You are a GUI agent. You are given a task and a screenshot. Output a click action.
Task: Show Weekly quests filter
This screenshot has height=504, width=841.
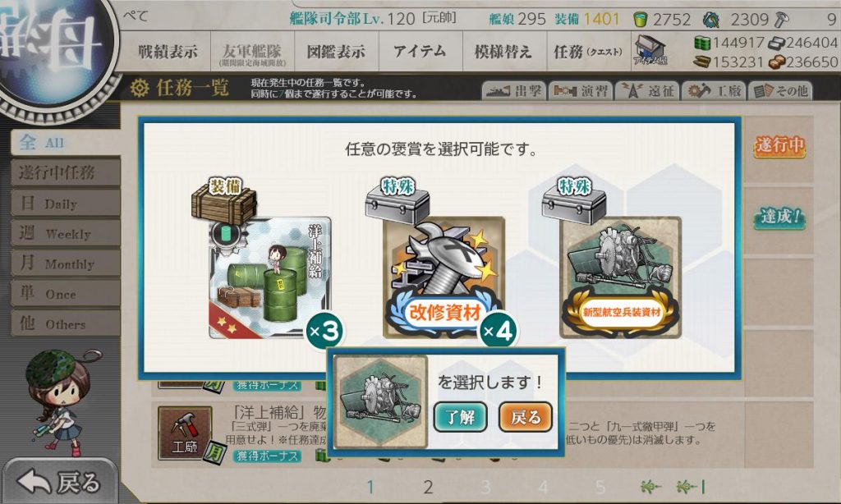(x=66, y=233)
